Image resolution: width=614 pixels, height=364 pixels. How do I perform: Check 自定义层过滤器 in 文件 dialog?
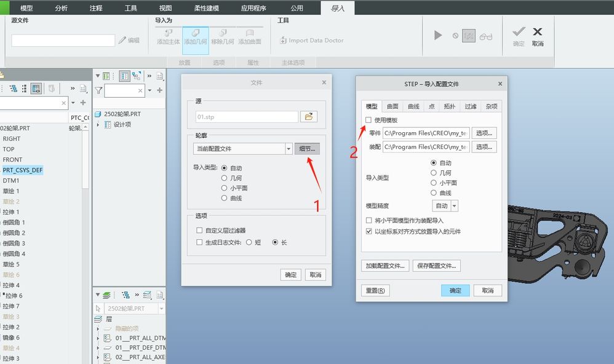click(199, 230)
